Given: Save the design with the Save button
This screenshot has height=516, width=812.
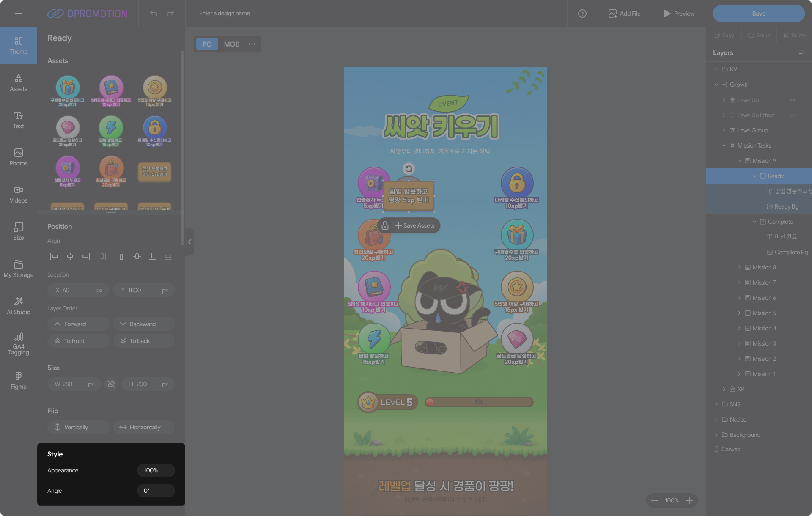Looking at the screenshot, I should pos(759,14).
